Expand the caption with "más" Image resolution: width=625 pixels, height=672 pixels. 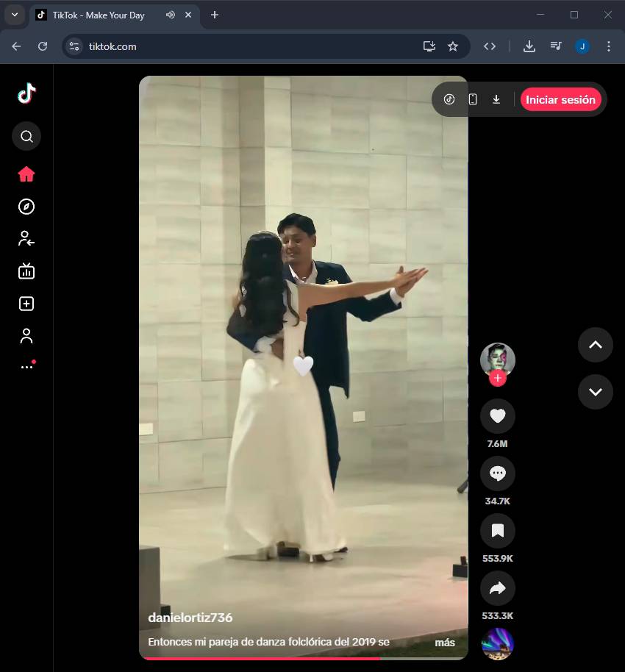point(444,643)
